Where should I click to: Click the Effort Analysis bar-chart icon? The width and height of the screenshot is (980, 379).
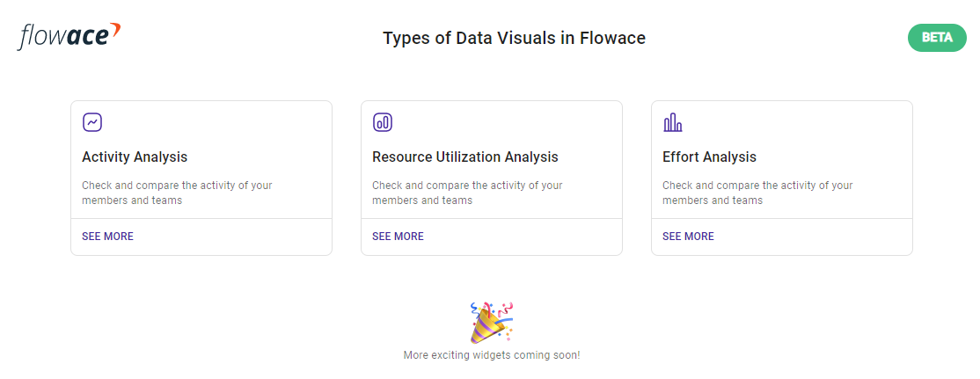point(672,121)
